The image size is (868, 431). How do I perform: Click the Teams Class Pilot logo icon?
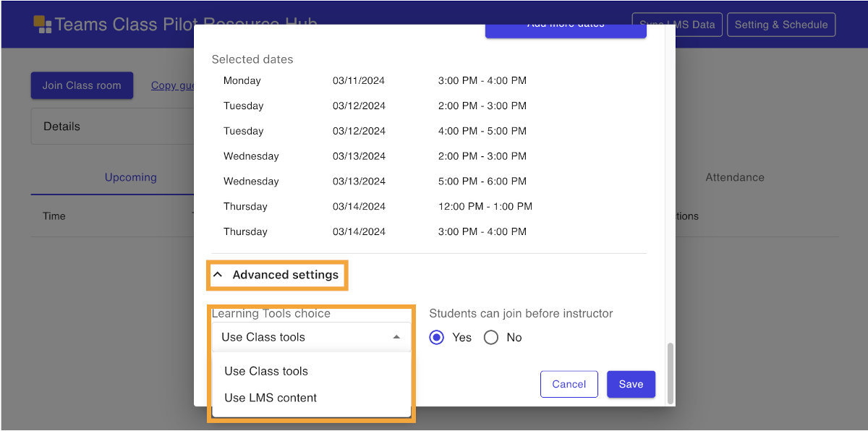(43, 25)
